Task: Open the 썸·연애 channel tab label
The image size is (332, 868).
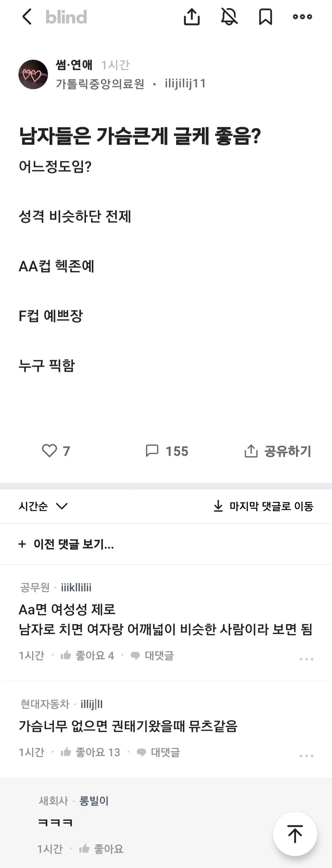Action: [x=74, y=65]
